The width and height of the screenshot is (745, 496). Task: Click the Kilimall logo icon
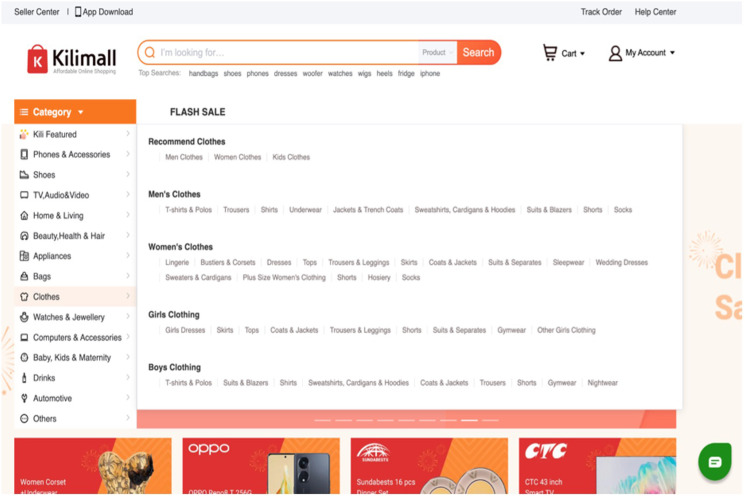click(x=37, y=59)
